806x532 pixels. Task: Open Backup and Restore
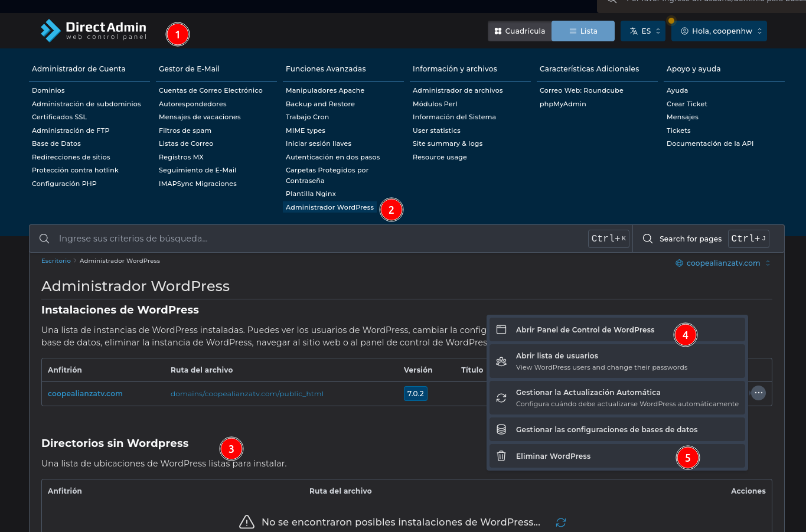point(320,104)
